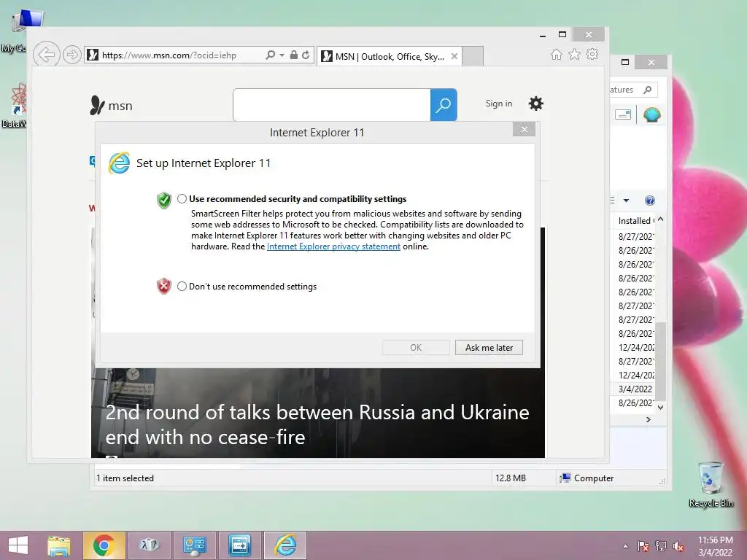Click the red shield not recommended icon

[164, 286]
